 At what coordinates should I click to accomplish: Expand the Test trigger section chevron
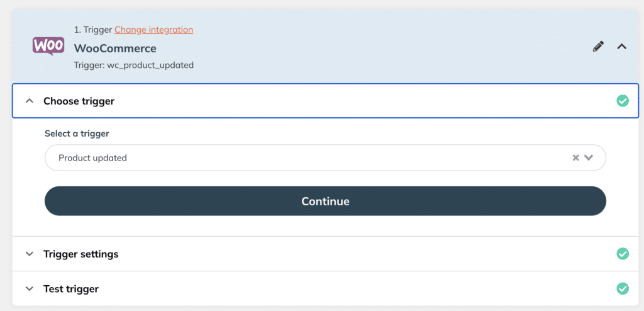click(x=29, y=289)
